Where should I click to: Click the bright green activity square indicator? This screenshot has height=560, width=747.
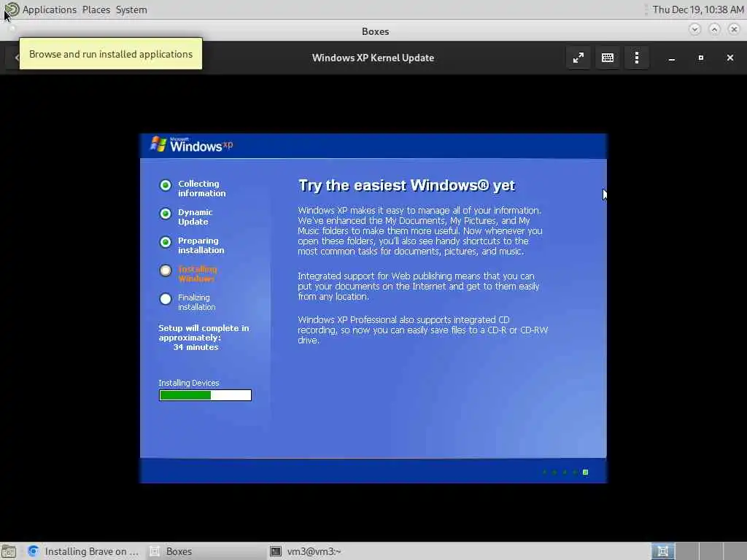click(x=586, y=472)
